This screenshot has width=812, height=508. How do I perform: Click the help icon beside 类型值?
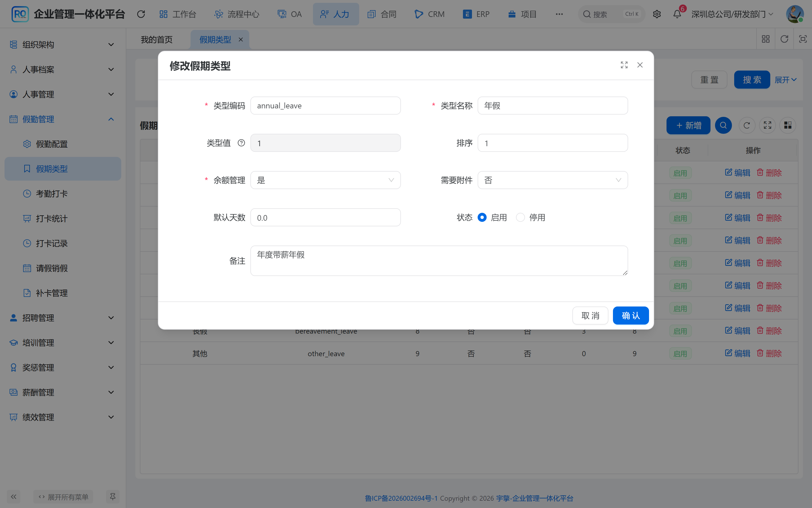coord(241,143)
